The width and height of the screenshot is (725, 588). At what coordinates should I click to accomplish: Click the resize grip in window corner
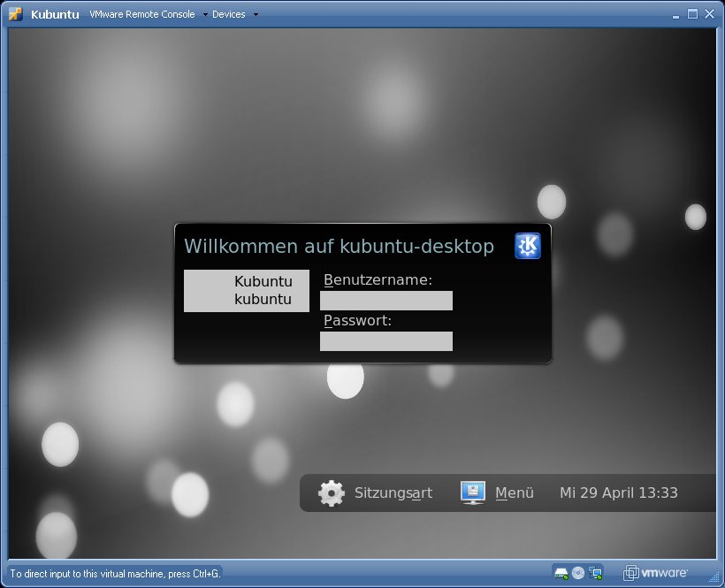tap(714, 577)
